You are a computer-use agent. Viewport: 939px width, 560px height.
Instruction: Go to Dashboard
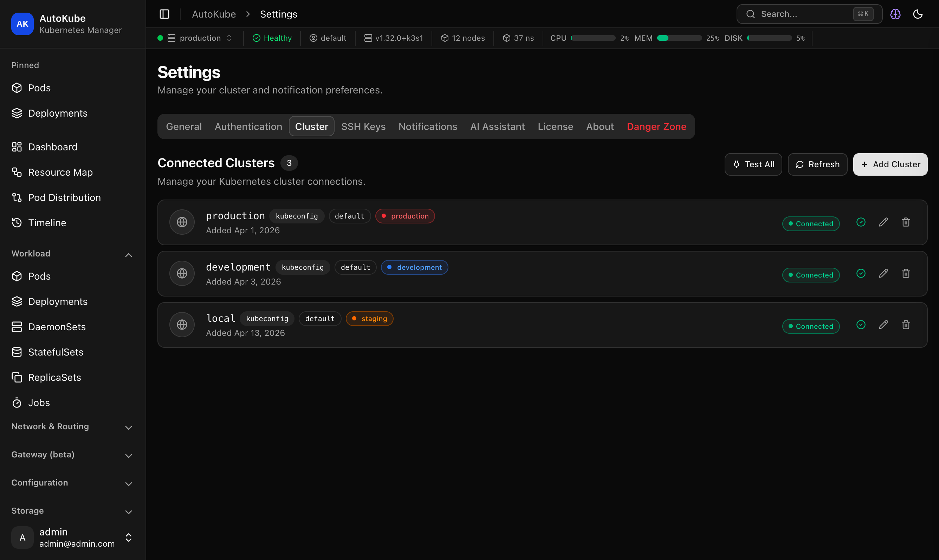click(x=73, y=147)
